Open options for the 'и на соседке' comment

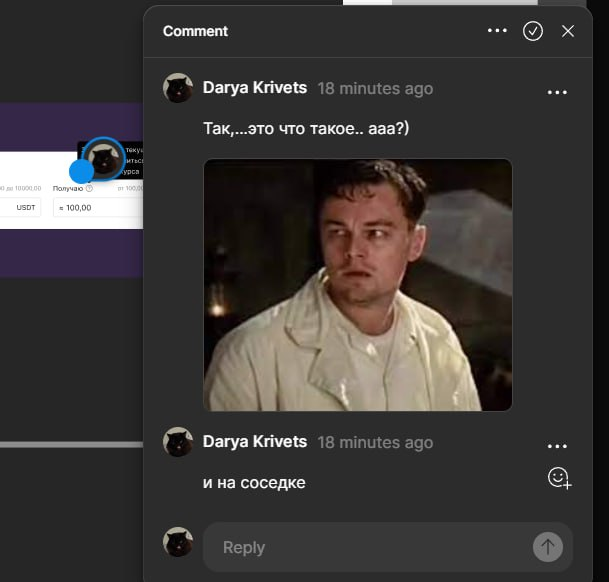557,446
